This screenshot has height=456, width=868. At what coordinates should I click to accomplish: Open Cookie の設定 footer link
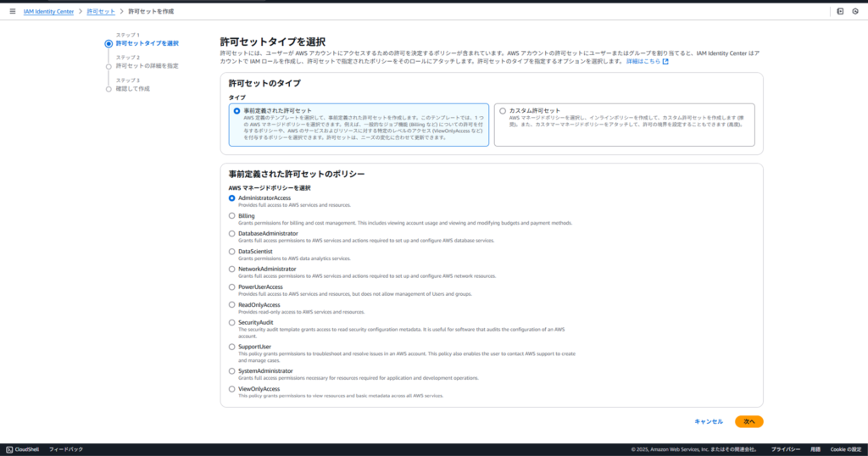[845, 449]
